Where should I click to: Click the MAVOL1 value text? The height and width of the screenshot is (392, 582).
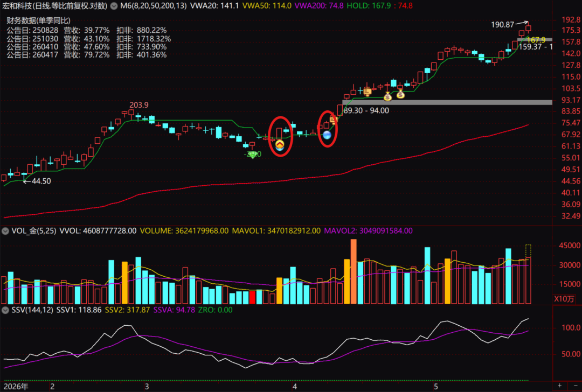(276, 231)
